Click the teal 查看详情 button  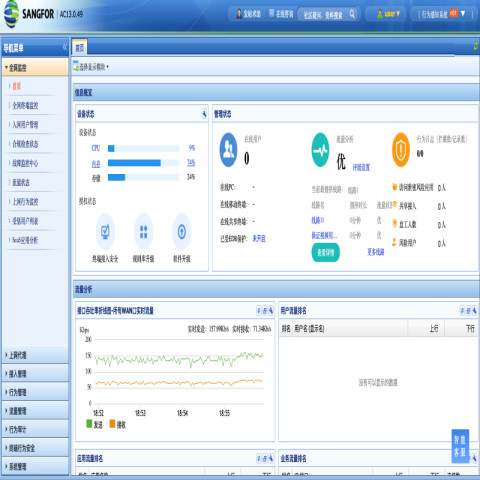click(325, 252)
